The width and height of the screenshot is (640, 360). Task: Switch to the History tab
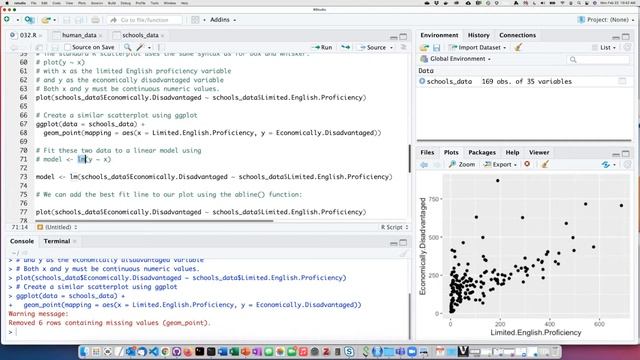pyautogui.click(x=478, y=35)
